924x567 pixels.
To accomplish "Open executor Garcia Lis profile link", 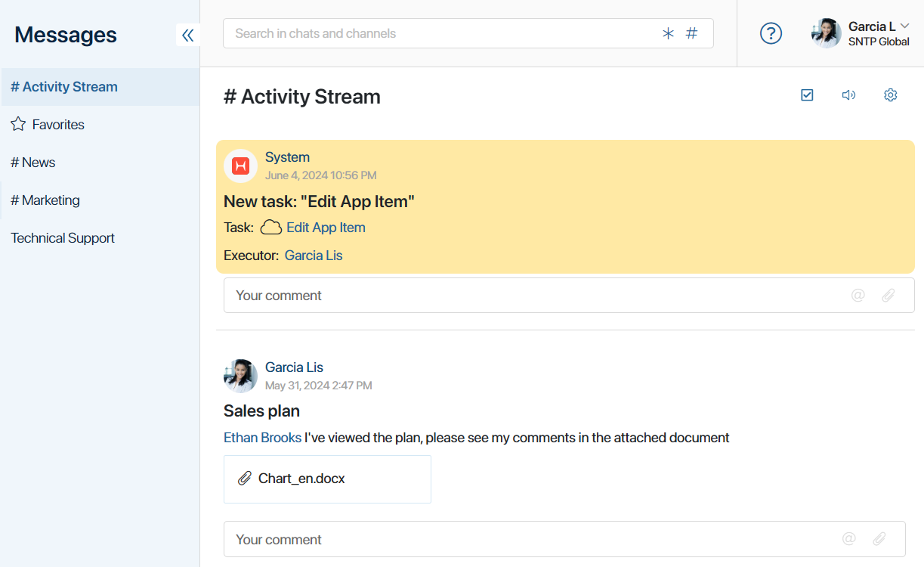I will (314, 256).
